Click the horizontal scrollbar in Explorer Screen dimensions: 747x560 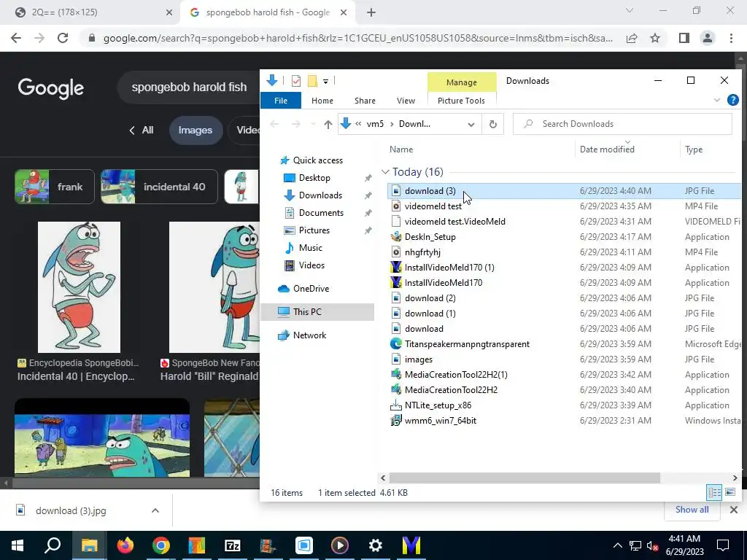coord(525,478)
